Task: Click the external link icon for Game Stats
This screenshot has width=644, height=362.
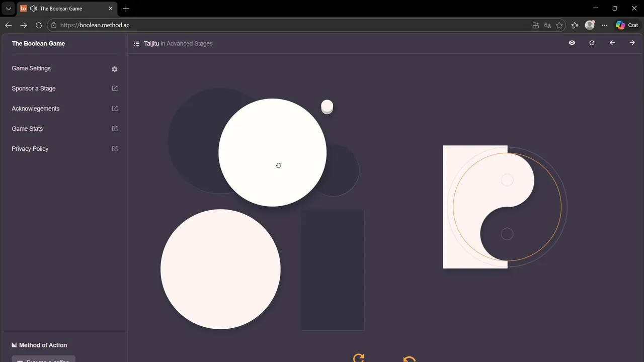Action: click(115, 129)
